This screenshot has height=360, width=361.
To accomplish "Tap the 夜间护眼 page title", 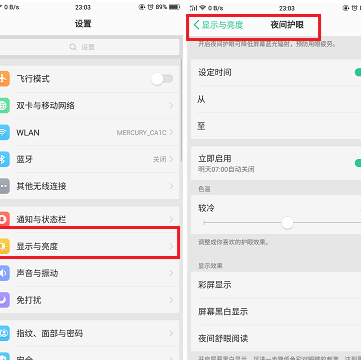I will coord(287,25).
